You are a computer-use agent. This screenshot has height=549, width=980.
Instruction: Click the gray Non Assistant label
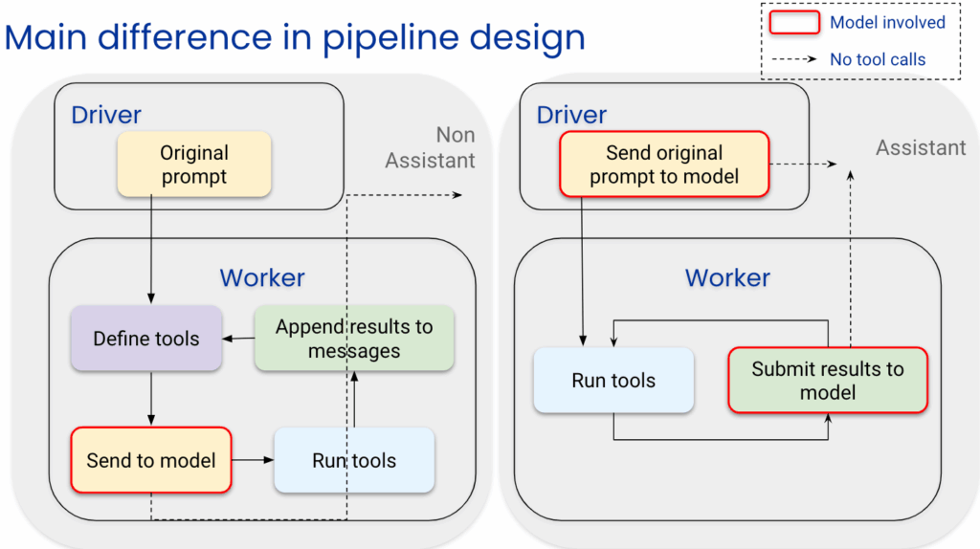[x=431, y=147]
